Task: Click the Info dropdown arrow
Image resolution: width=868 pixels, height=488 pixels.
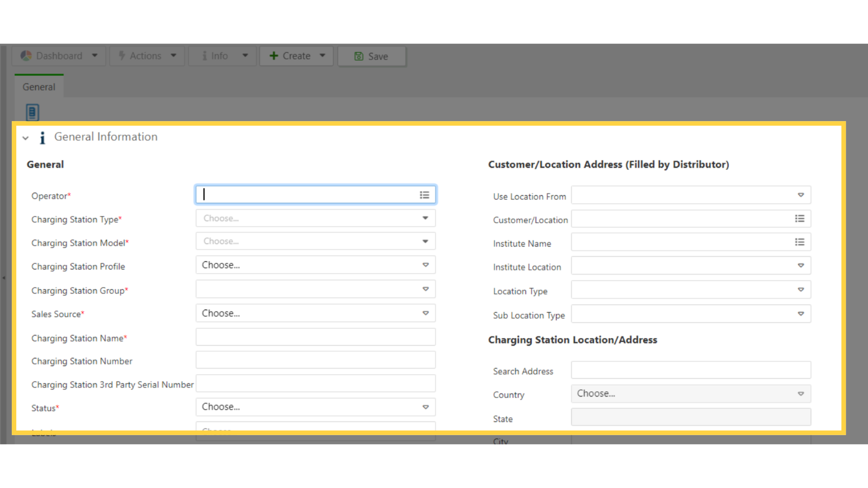Action: click(x=245, y=56)
